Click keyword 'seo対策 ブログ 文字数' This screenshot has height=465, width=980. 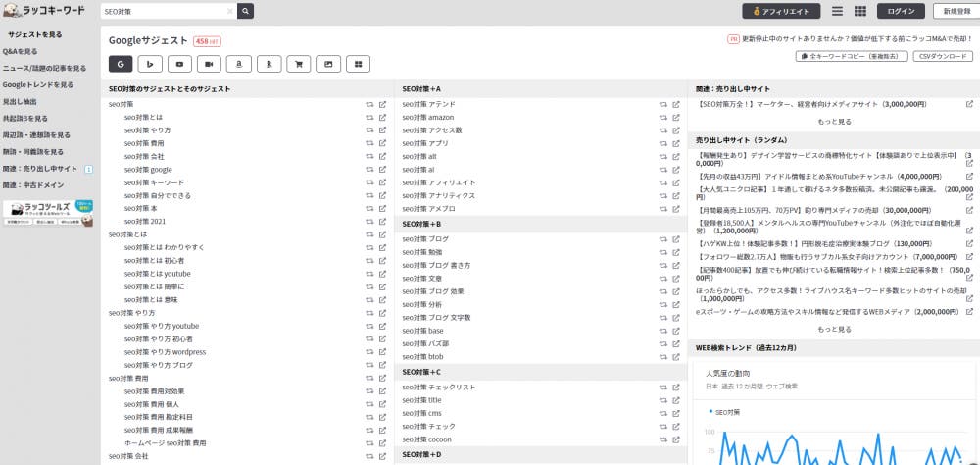point(436,318)
